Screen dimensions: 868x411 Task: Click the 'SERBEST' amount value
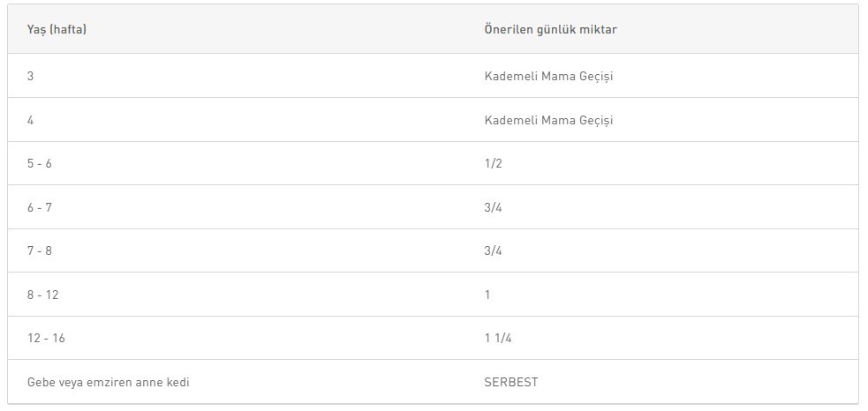click(511, 382)
